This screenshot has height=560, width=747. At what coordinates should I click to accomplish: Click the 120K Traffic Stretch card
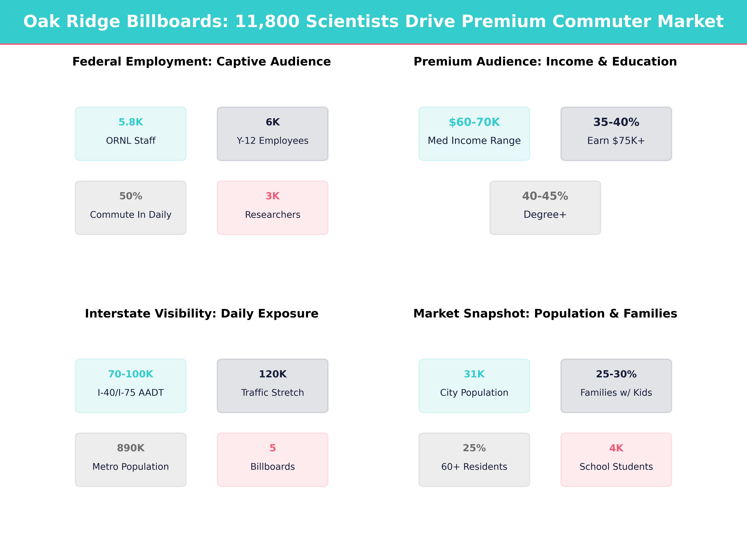[272, 385]
